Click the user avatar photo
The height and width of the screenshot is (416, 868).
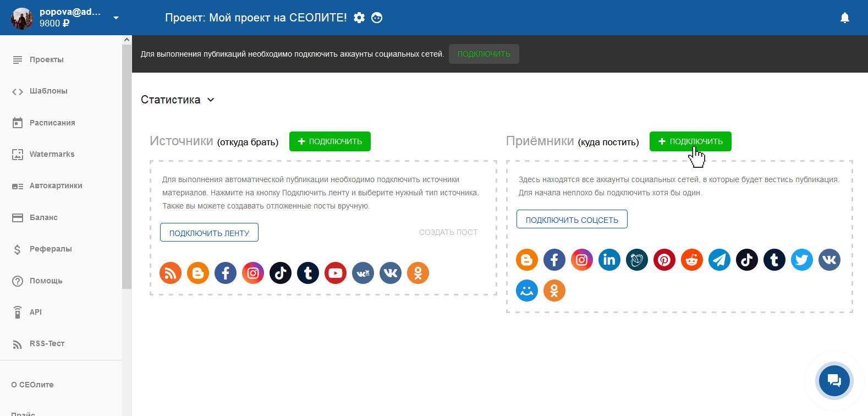coord(22,18)
